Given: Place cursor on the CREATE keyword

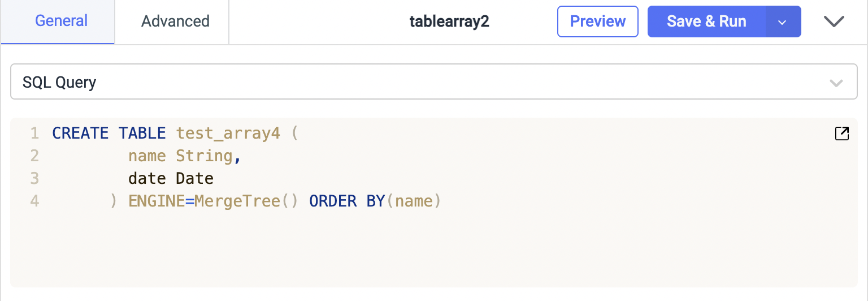Looking at the screenshot, I should tap(80, 134).
